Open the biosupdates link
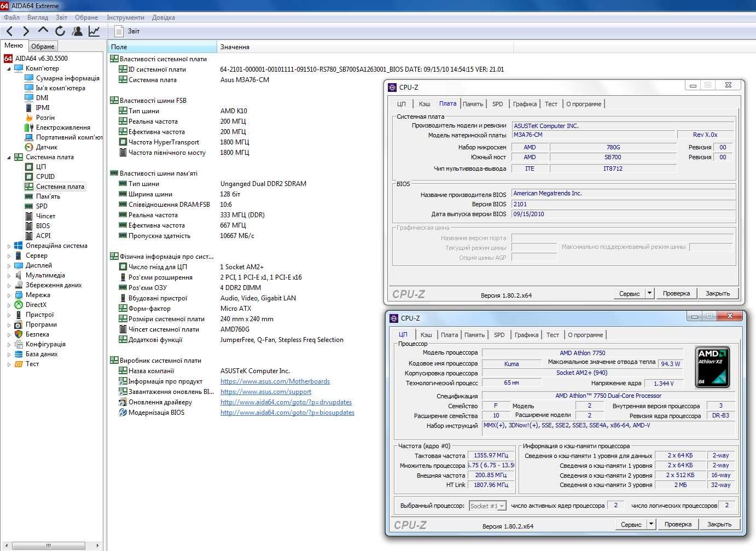 click(287, 413)
